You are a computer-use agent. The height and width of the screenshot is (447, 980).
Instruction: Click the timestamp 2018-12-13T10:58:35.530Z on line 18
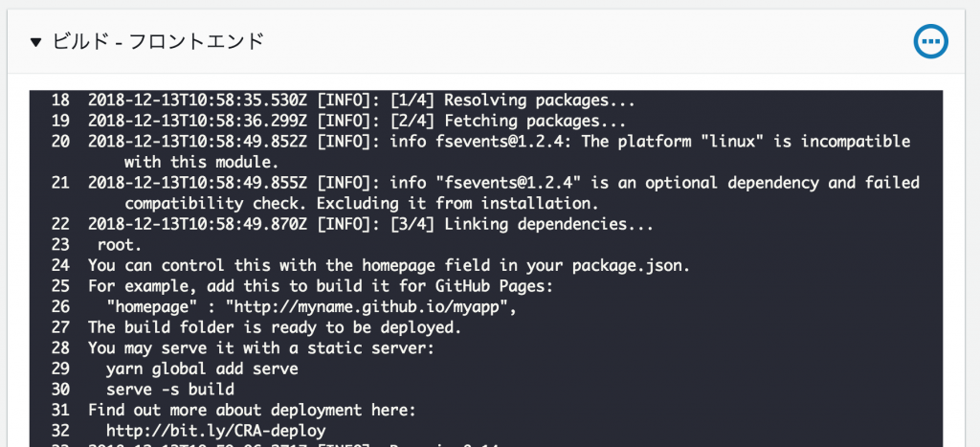coord(198,101)
